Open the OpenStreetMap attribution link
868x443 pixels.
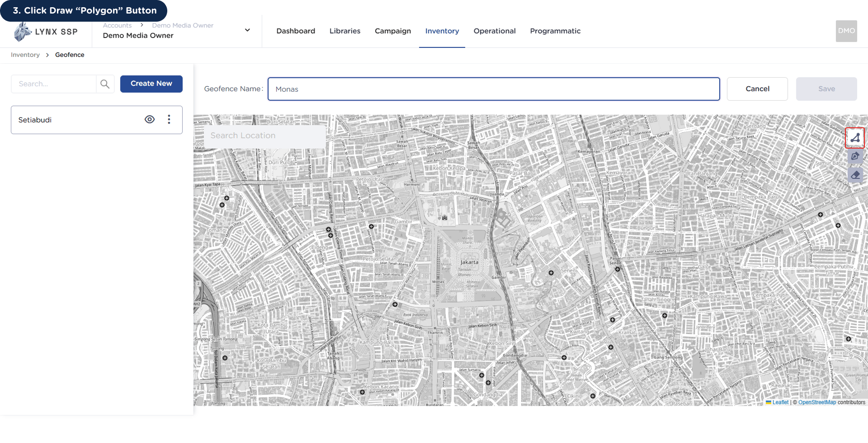[817, 402]
